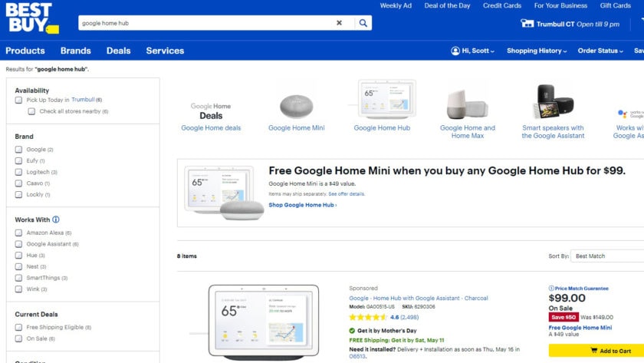
Task: Click the Works With info icon
Action: tap(56, 220)
